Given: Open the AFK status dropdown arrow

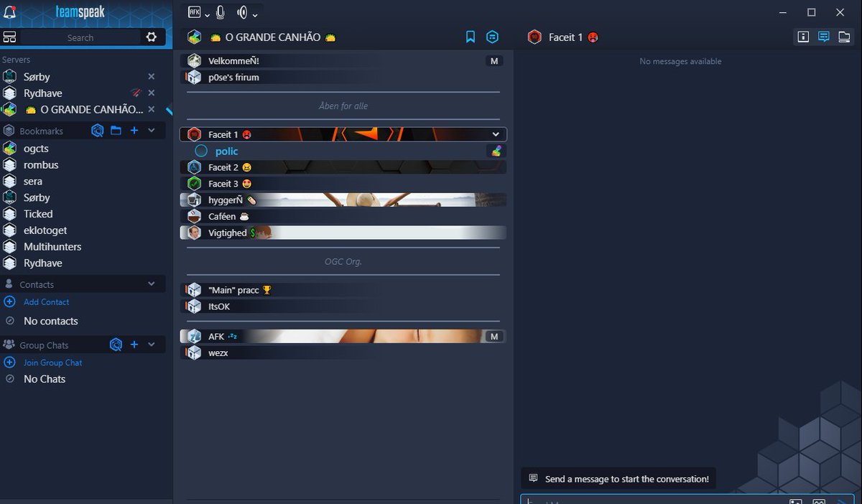Looking at the screenshot, I should pyautogui.click(x=208, y=14).
